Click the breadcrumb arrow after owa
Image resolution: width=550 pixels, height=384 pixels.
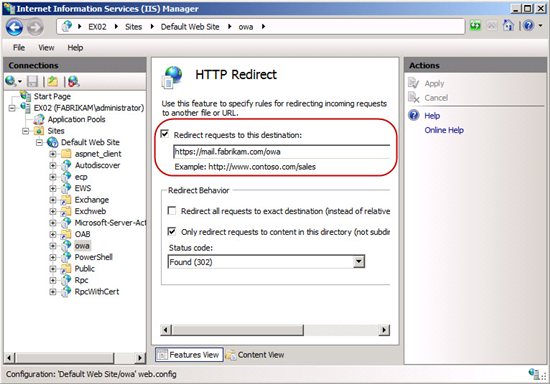coord(263,27)
